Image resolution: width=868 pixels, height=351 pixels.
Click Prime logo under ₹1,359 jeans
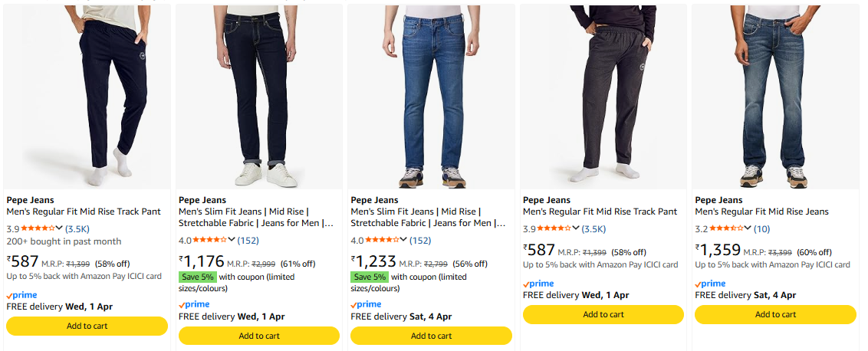click(710, 284)
